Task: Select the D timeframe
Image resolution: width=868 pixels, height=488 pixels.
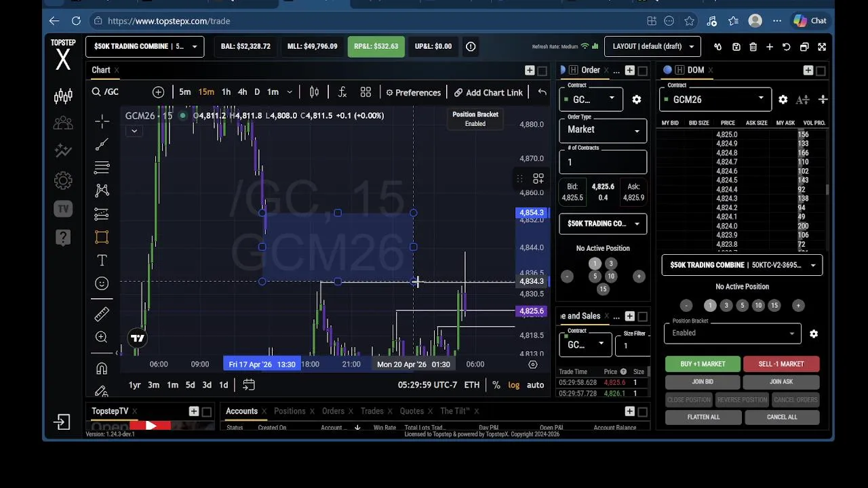Action: tap(257, 92)
